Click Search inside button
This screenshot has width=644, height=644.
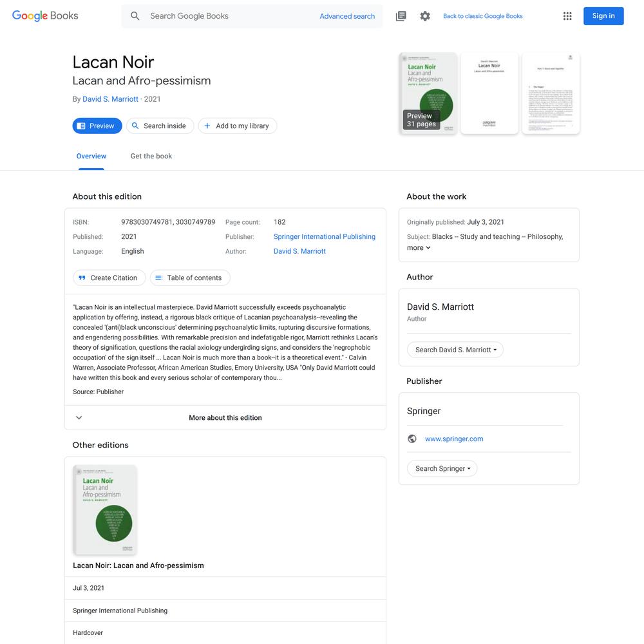[x=160, y=126]
